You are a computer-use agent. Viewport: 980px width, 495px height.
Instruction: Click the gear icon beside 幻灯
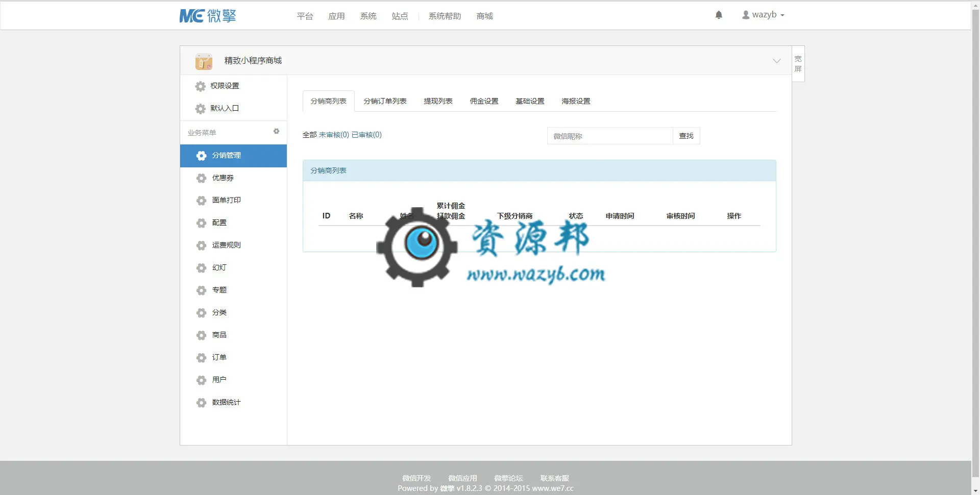pyautogui.click(x=202, y=268)
